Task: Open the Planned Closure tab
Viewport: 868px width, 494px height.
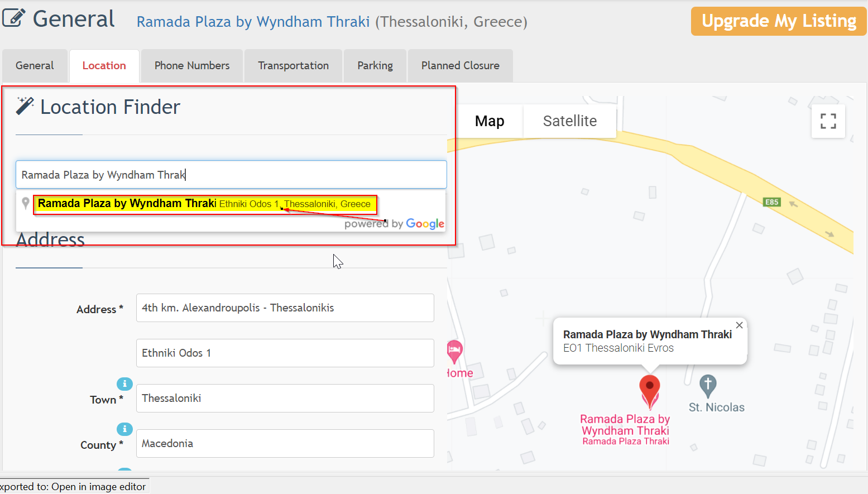Action: coord(461,66)
